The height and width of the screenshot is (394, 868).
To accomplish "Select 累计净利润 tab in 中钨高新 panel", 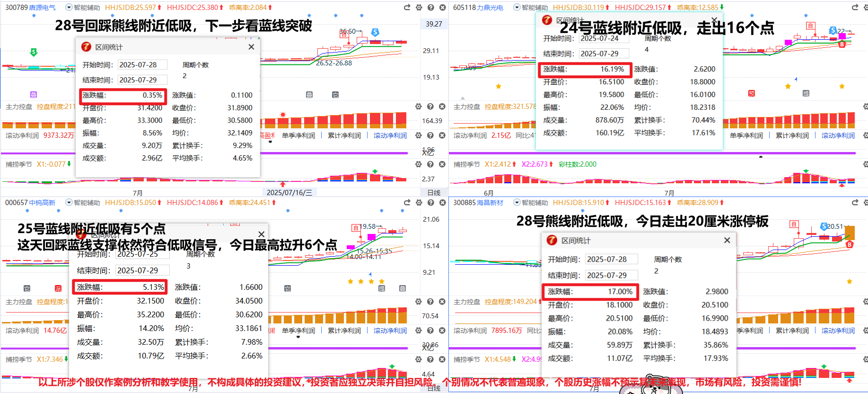I will 344,331.
